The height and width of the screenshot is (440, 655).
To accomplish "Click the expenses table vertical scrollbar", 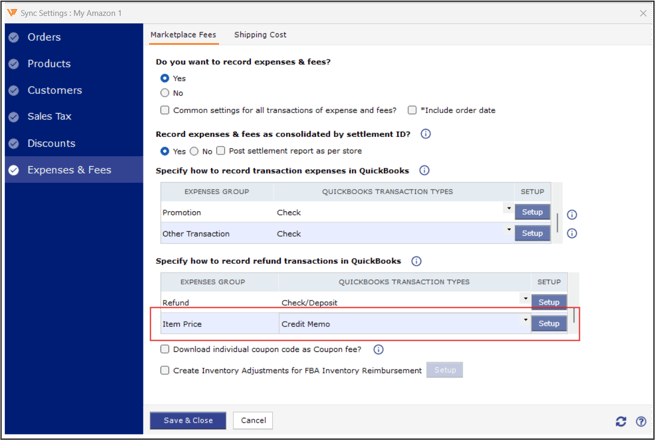I will tap(557, 222).
